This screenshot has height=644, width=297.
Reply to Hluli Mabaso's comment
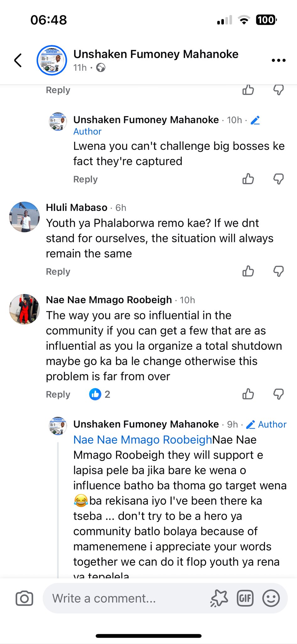[58, 271]
